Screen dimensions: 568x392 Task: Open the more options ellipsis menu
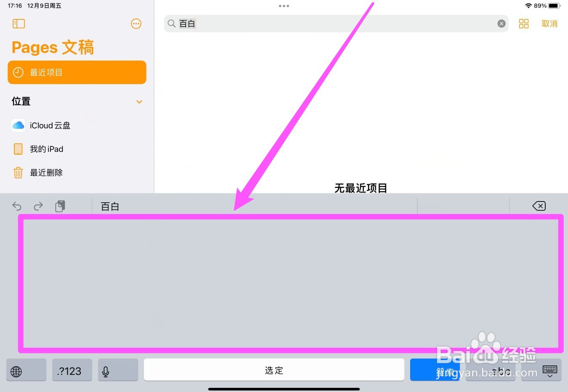pos(136,24)
